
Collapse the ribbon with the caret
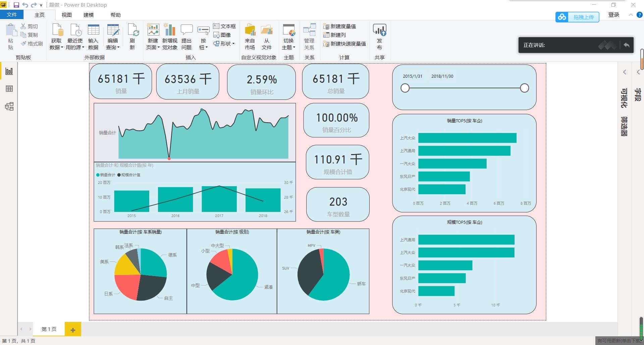pos(631,15)
